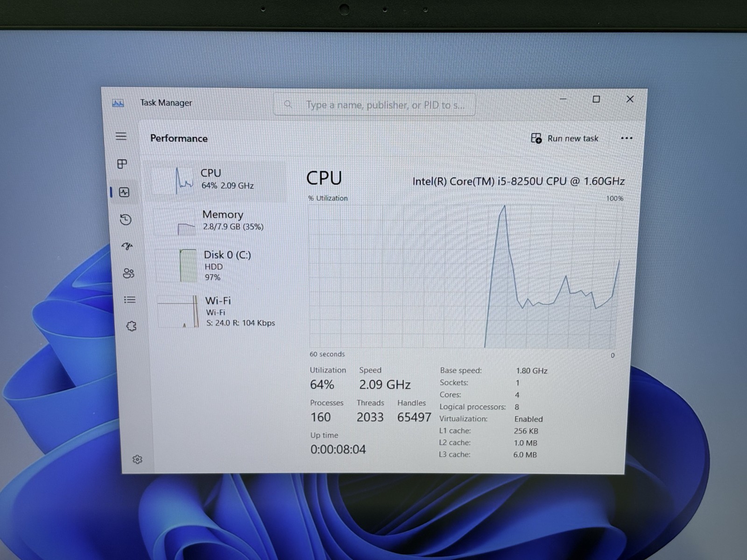Click the 160 processes value
This screenshot has width=747, height=560.
tap(321, 417)
